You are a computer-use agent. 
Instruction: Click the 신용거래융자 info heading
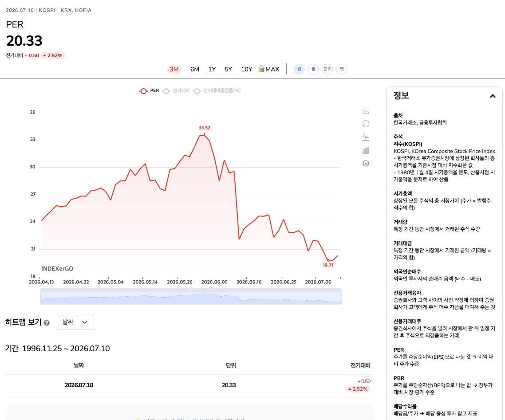point(407,293)
